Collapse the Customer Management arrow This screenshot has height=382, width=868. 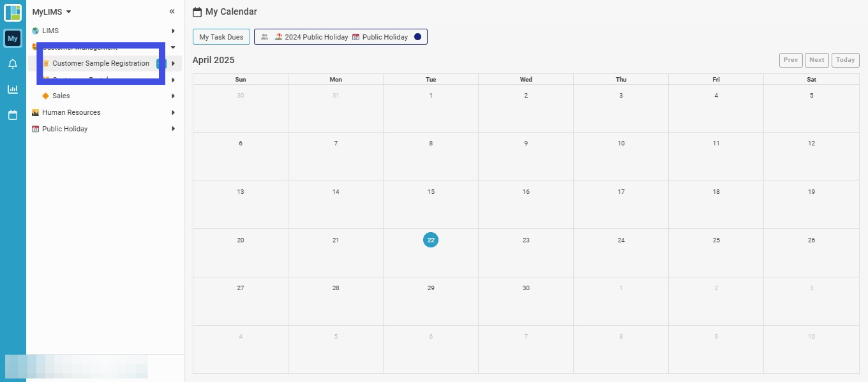point(173,47)
